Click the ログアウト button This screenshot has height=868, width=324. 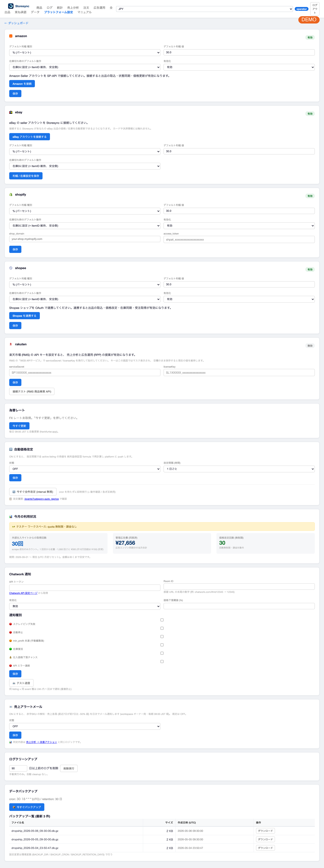pos(315,9)
